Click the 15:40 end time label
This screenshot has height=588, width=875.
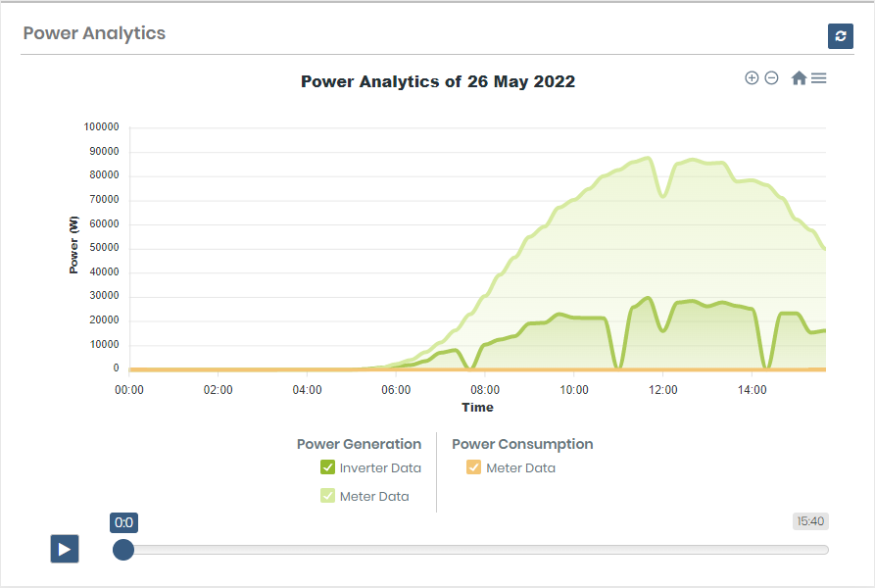(x=810, y=522)
